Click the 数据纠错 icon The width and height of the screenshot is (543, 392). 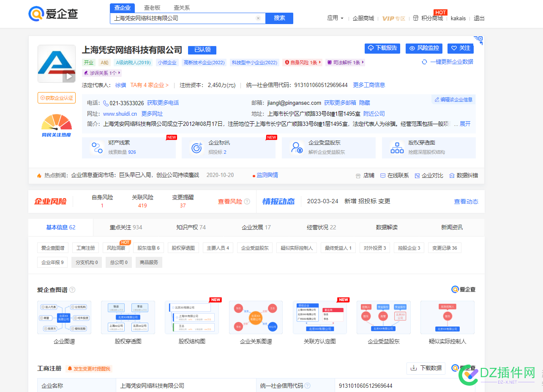452,175
